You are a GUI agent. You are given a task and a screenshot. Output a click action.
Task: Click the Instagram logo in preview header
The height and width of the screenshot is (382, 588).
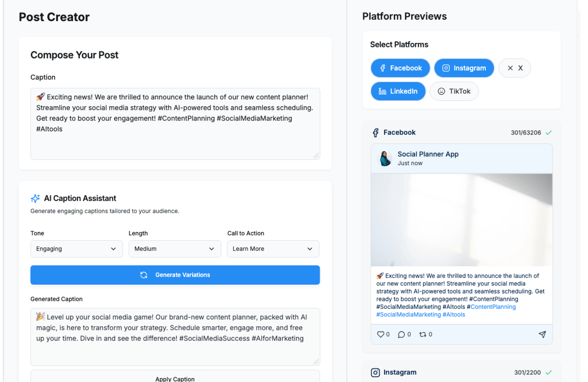tap(375, 373)
